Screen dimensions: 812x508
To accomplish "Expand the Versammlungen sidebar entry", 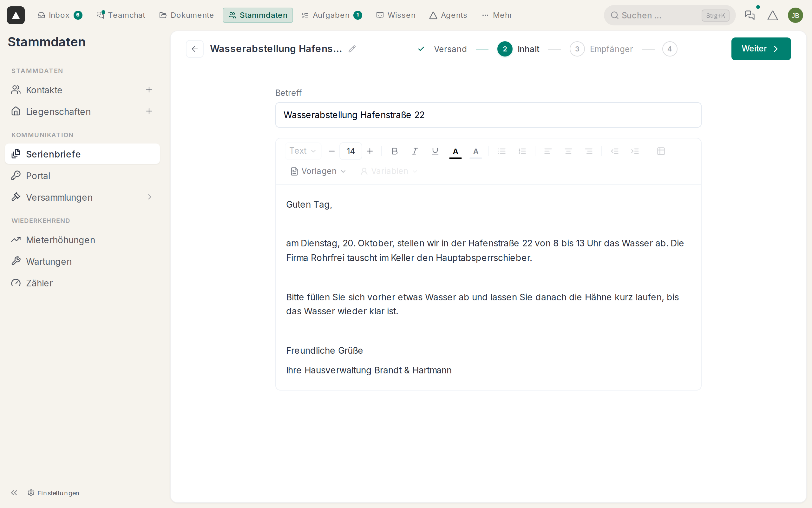I will click(150, 197).
